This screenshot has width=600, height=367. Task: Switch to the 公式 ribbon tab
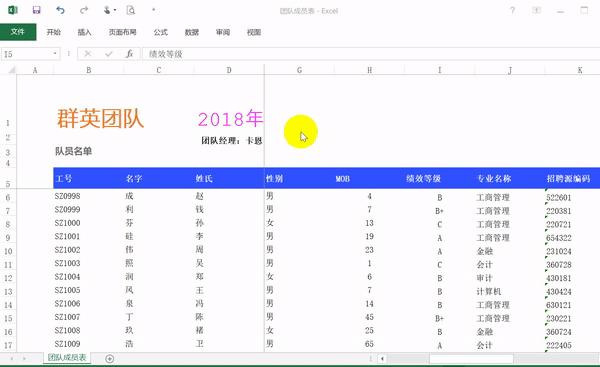click(161, 32)
